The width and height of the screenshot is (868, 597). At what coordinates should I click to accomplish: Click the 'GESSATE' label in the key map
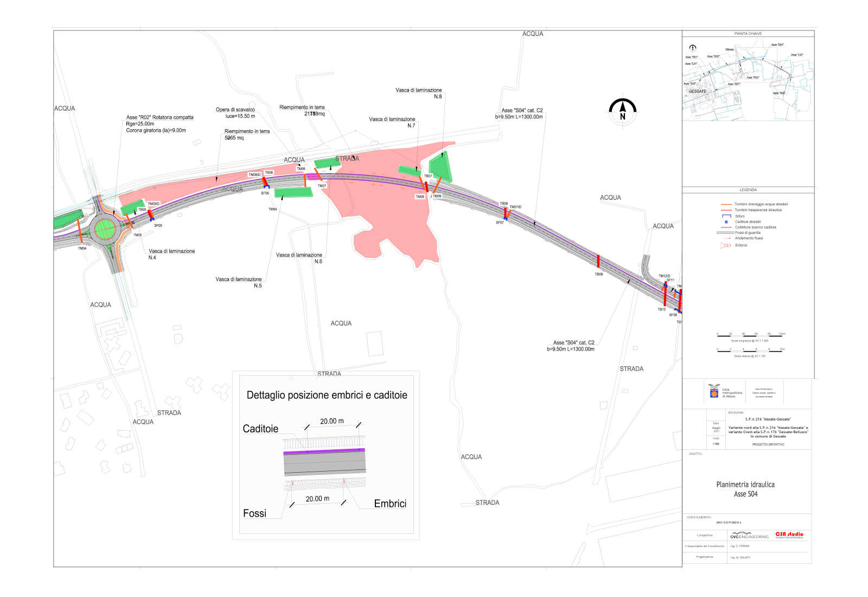[698, 92]
